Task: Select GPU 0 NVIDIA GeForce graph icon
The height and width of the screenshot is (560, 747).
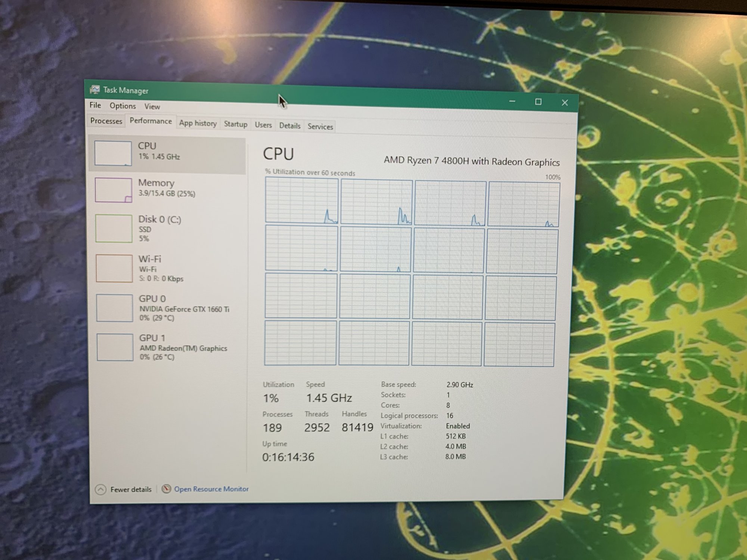Action: (114, 308)
